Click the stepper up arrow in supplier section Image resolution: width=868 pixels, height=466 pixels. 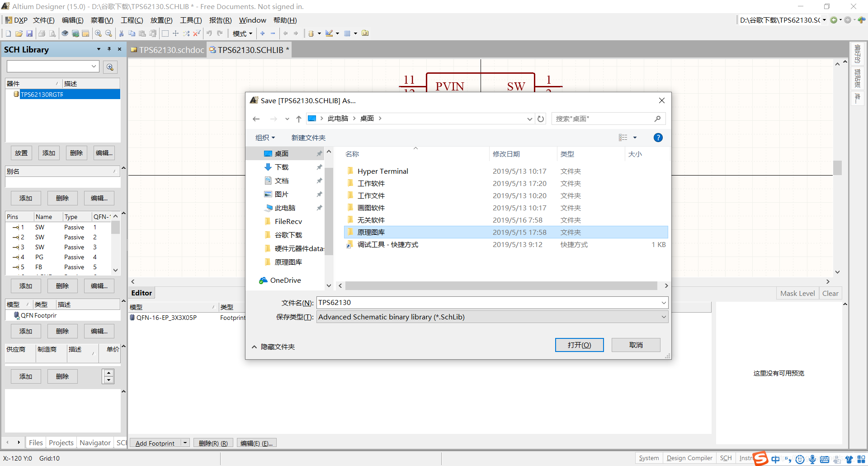tap(108, 373)
